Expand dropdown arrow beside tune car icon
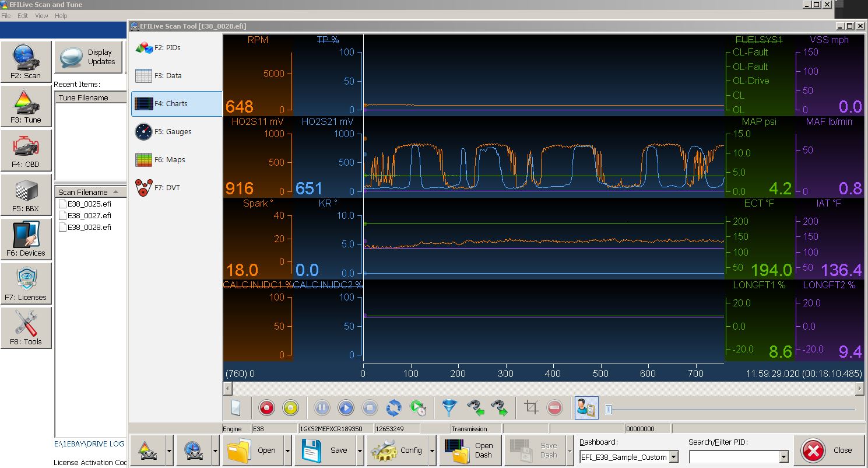This screenshot has width=868, height=468. click(169, 450)
